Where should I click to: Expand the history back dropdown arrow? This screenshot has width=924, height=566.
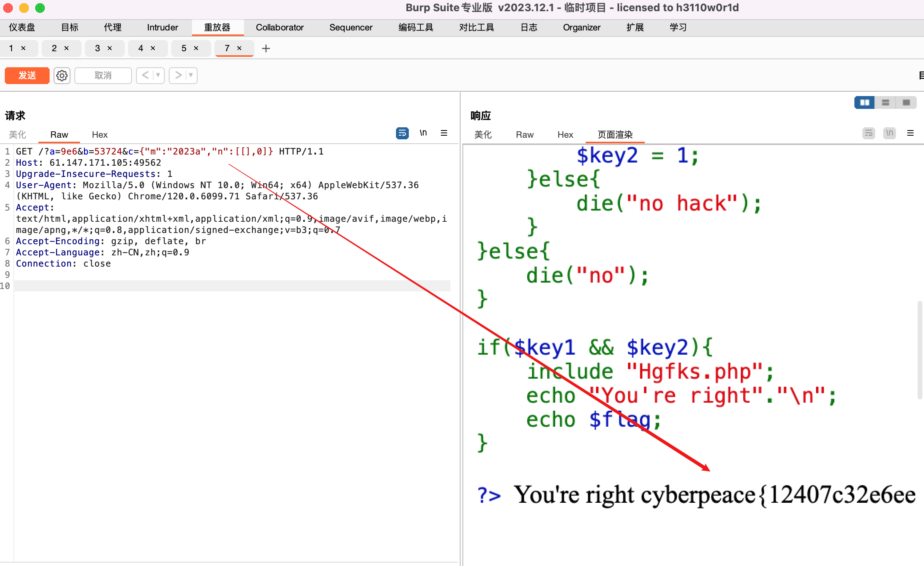(x=158, y=75)
